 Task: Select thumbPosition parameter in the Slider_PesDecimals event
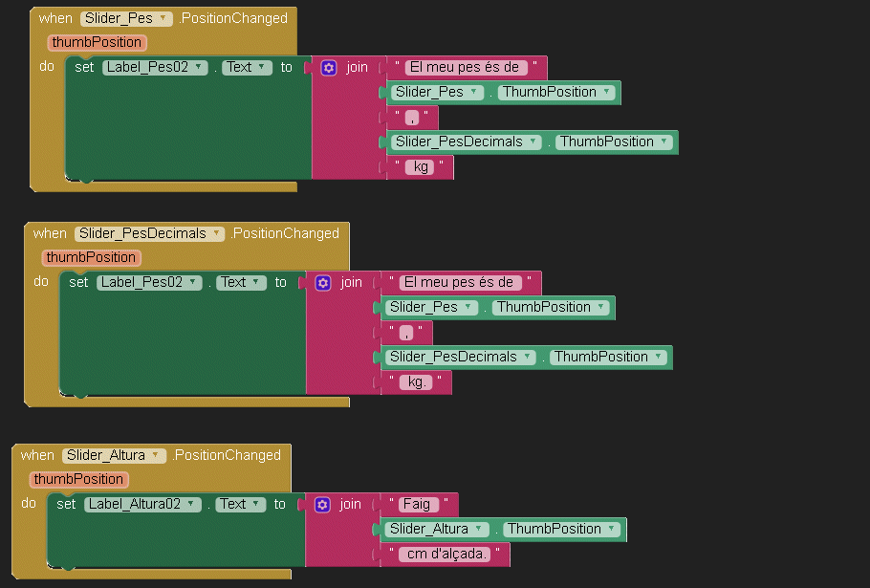tap(92, 257)
